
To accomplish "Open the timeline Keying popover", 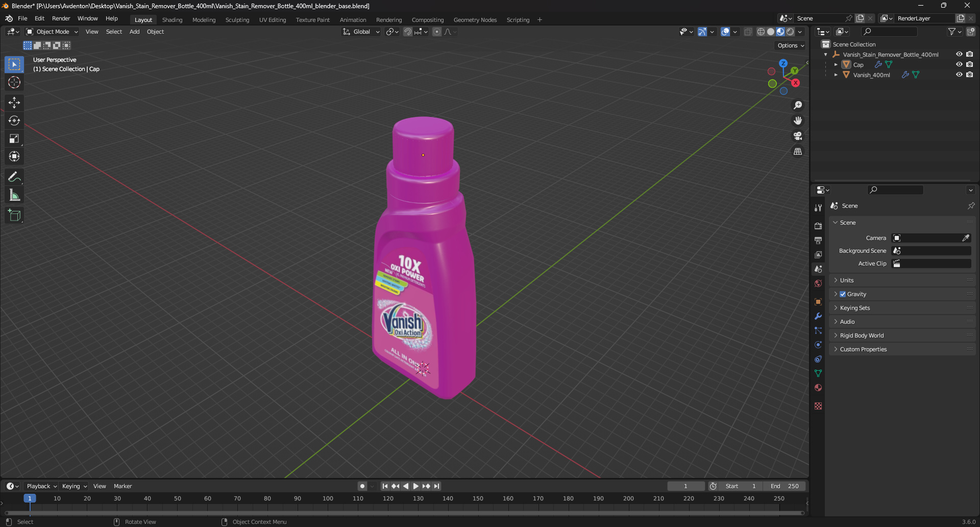I will [x=75, y=486].
